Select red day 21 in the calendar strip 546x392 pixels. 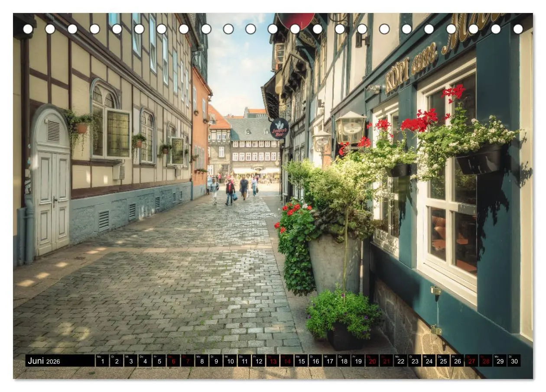(387, 361)
